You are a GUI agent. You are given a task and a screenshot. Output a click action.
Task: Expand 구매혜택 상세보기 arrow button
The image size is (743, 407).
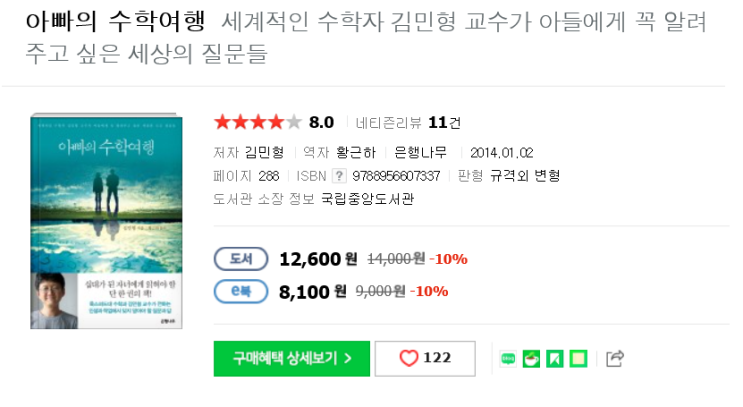click(291, 359)
